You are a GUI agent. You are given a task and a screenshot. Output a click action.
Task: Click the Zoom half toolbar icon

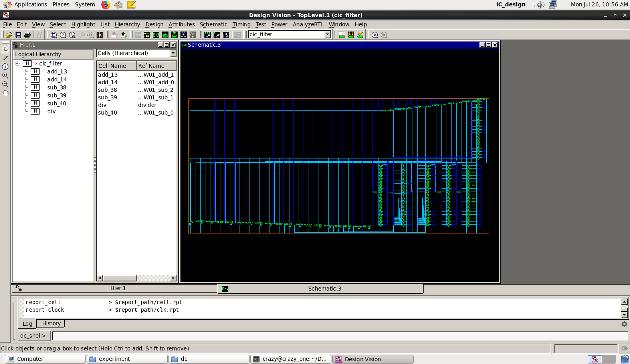pos(72,35)
